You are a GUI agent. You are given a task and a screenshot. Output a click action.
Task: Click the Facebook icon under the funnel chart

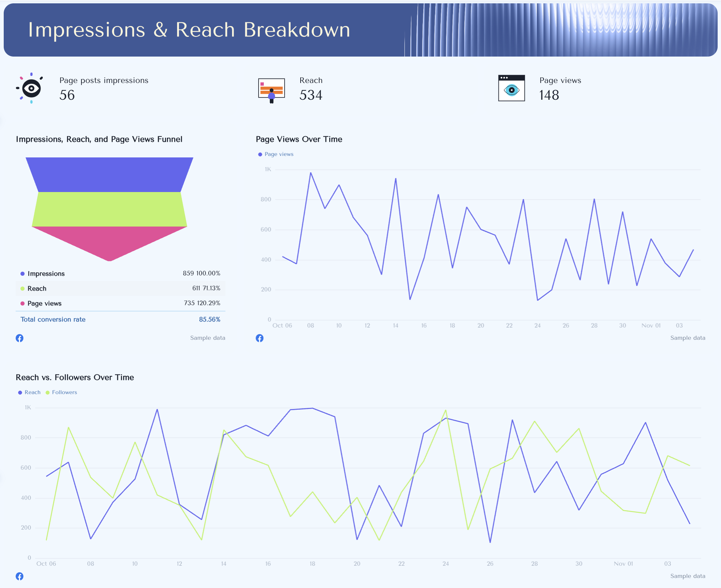(20, 338)
